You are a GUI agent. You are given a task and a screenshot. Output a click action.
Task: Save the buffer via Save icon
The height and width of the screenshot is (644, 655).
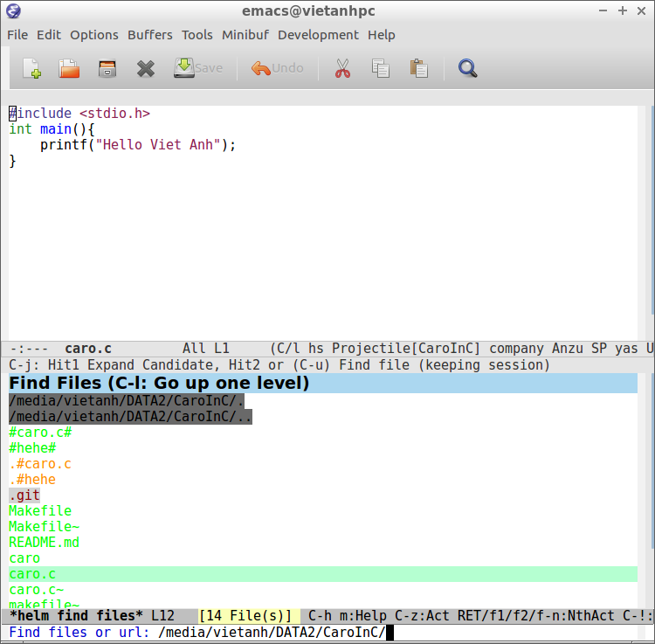coord(198,68)
